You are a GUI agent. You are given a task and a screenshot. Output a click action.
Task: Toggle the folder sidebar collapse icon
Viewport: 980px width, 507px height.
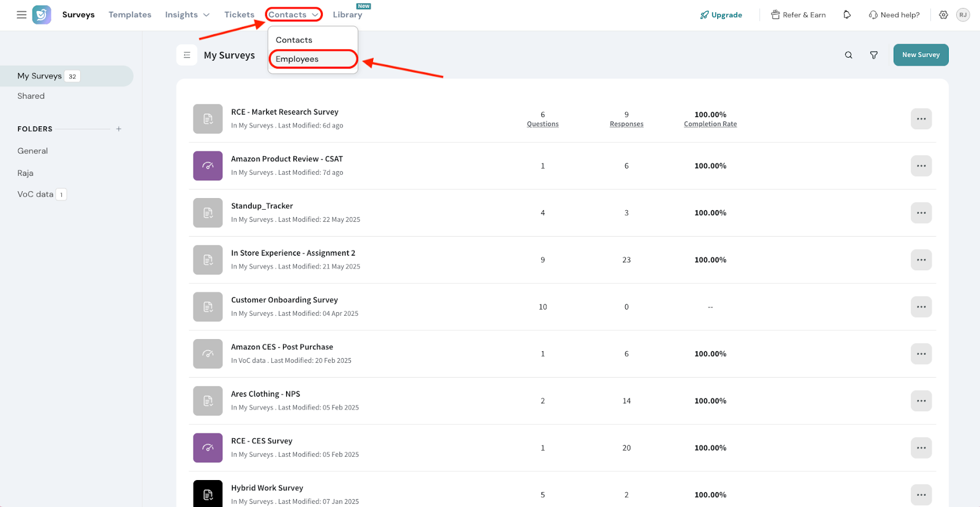(187, 55)
